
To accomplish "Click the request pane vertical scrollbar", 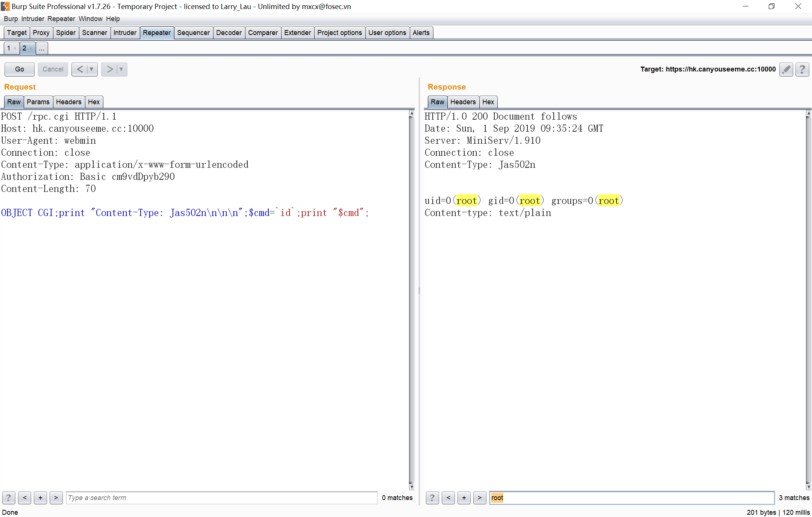I will tap(412, 297).
